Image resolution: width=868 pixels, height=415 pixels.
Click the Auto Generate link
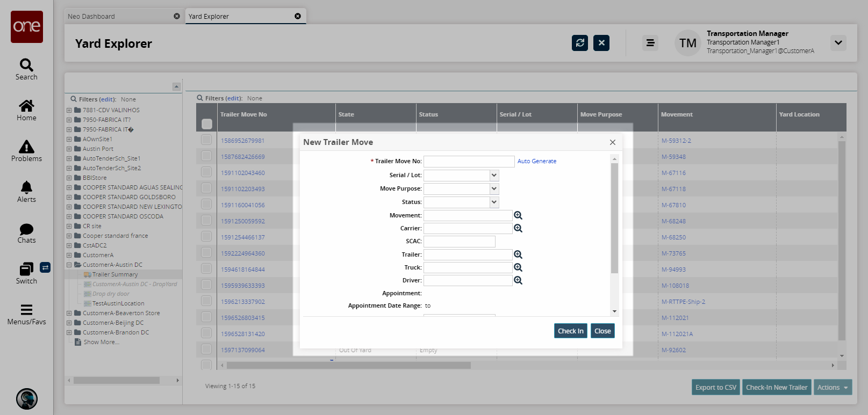pyautogui.click(x=536, y=161)
